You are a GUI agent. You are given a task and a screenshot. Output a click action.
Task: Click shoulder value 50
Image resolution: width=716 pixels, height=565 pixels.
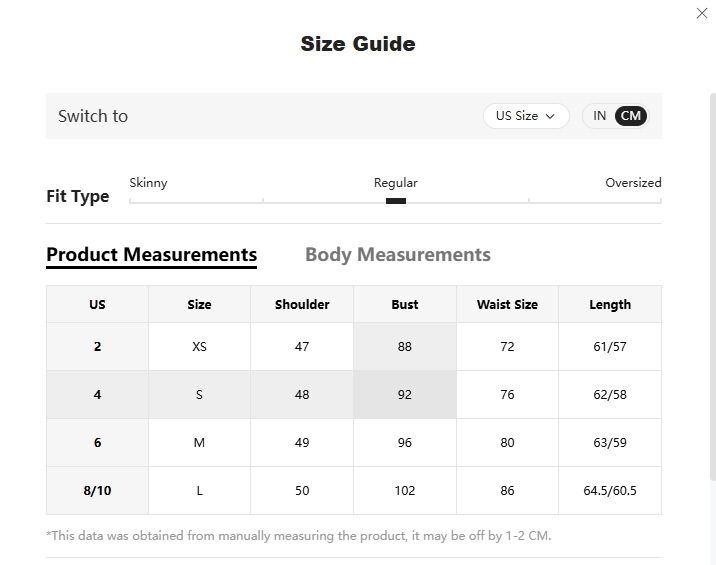(302, 491)
